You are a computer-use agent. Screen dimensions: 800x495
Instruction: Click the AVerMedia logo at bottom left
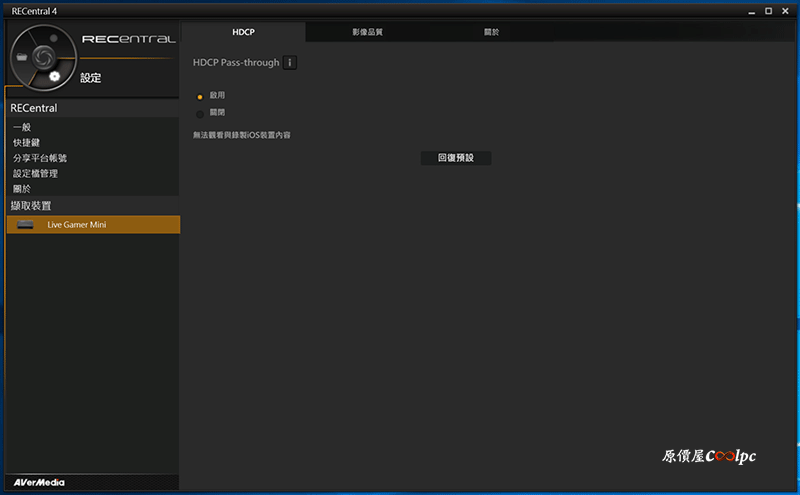click(x=39, y=482)
